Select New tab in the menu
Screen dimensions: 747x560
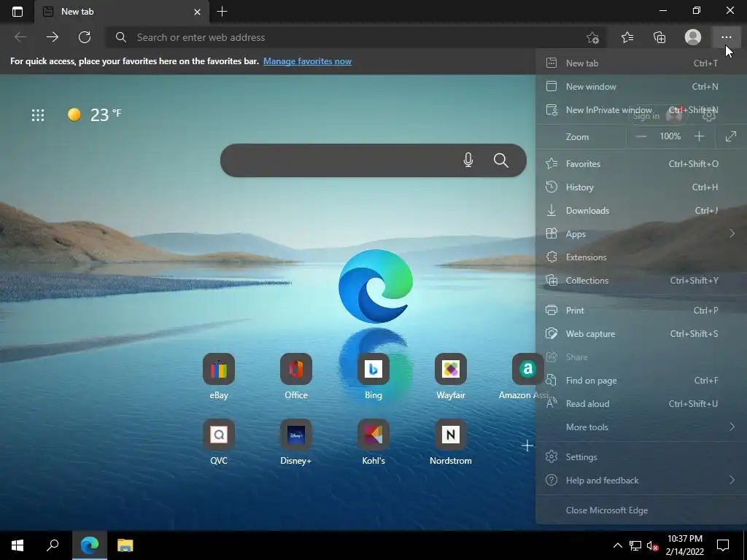coord(641,63)
